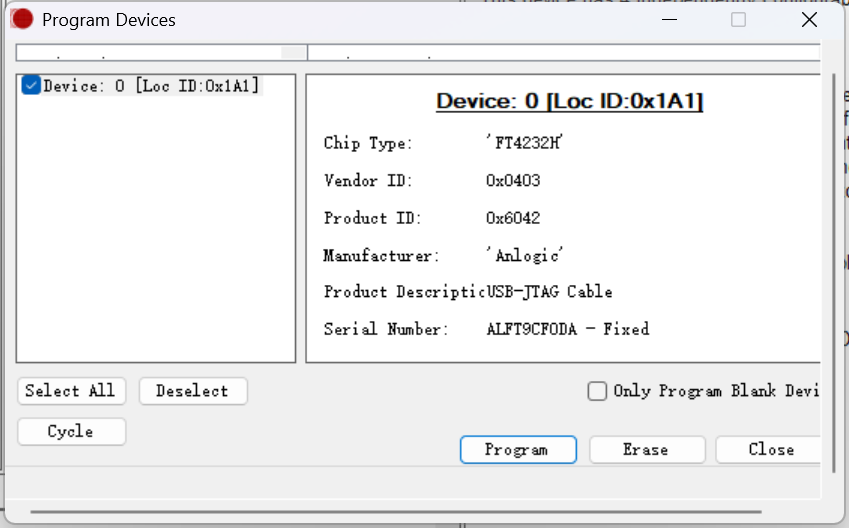849x528 pixels.
Task: Select Device: 0 [Loc ID:0x1A1] list row
Action: click(x=141, y=86)
